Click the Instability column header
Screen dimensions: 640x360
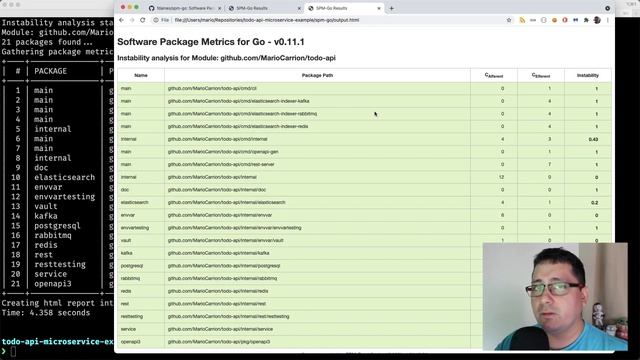tap(588, 76)
